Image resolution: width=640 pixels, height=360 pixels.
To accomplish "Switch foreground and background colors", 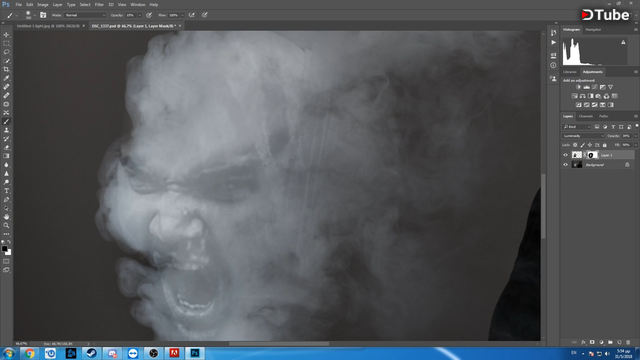I will coord(9,242).
